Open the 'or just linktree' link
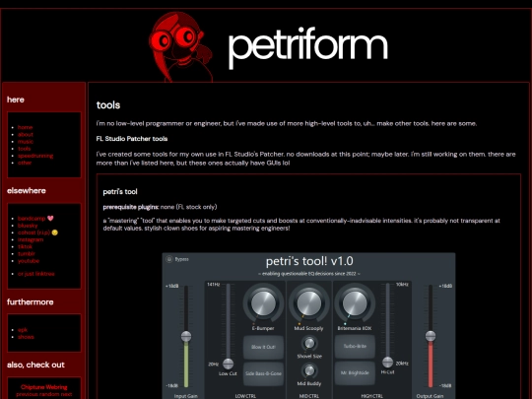The image size is (532, 399). [x=36, y=274]
